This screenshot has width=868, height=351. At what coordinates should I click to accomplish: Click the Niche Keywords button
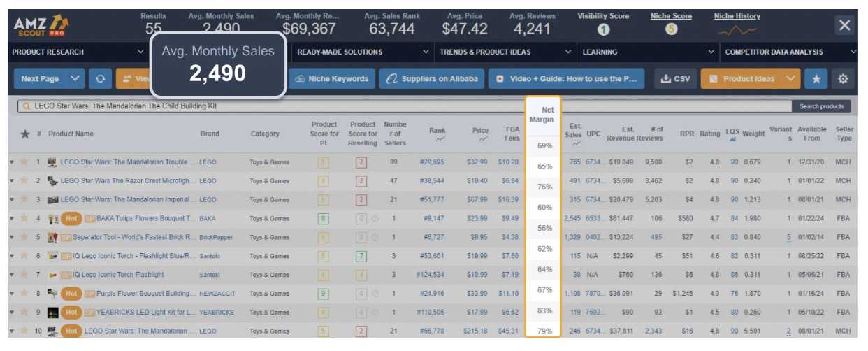tap(332, 79)
